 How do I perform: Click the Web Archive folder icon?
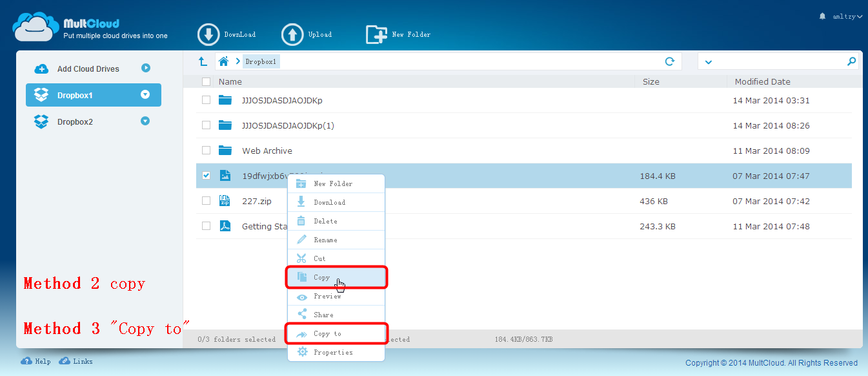pos(225,151)
